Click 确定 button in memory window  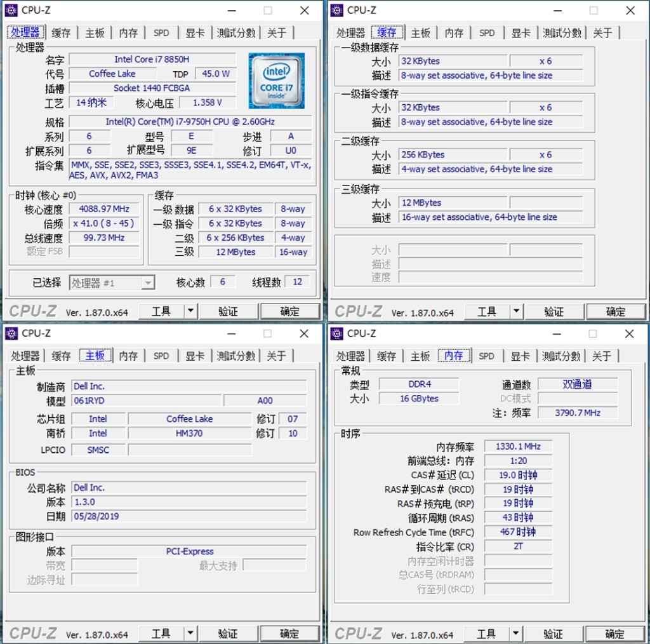click(614, 634)
